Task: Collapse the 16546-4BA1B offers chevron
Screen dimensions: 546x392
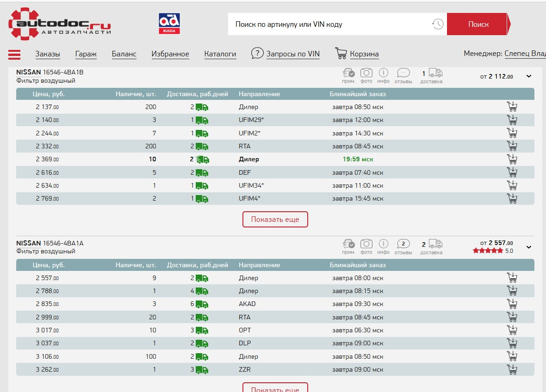Action: [x=528, y=76]
